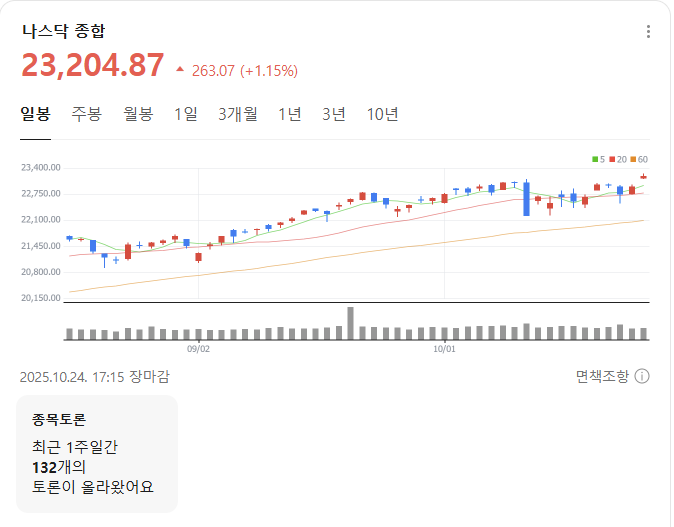Click the red up-arrow change indicator
This screenshot has width=674, height=527.
point(180,69)
